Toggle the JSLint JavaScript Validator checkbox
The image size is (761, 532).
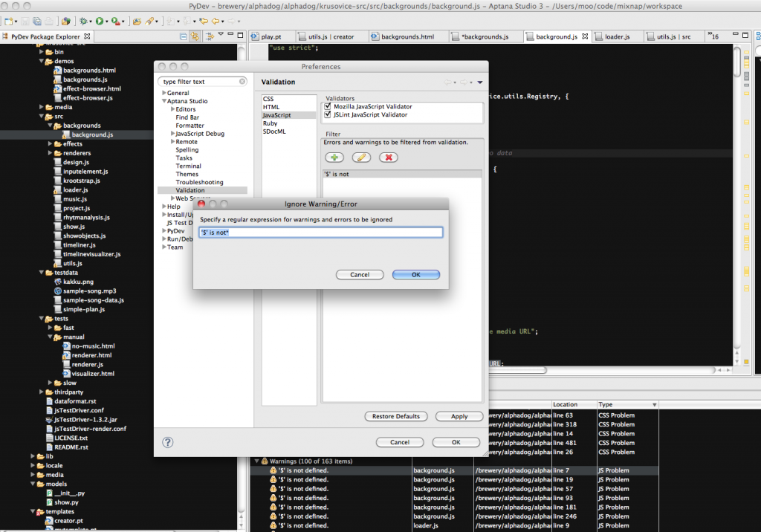[328, 114]
